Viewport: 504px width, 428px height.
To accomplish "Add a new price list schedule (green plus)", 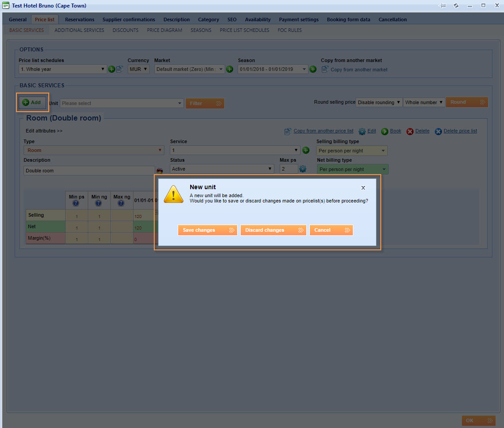I will [112, 69].
